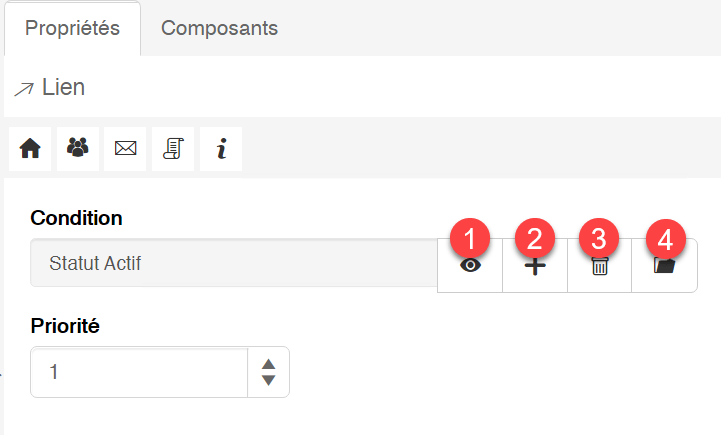Viewport: 721px width, 435px height.
Task: Add a condition with plus icon
Action: click(535, 267)
